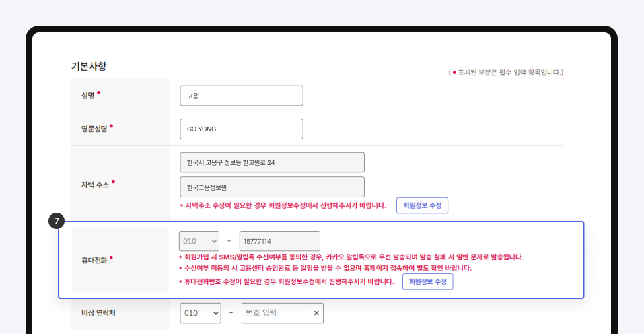Click the 휴대전화 label
Image resolution: width=644 pixels, height=334 pixels.
click(94, 261)
